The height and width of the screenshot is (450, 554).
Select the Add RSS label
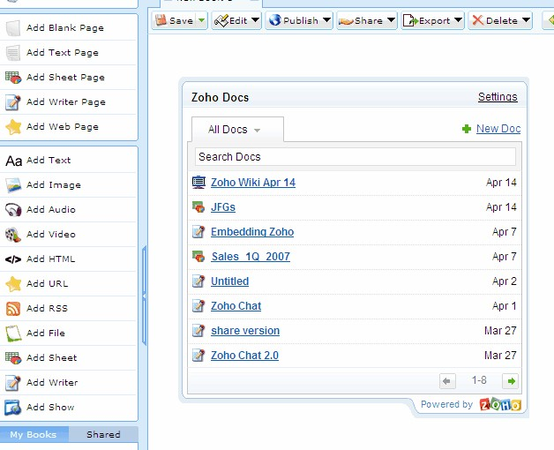[x=47, y=308]
